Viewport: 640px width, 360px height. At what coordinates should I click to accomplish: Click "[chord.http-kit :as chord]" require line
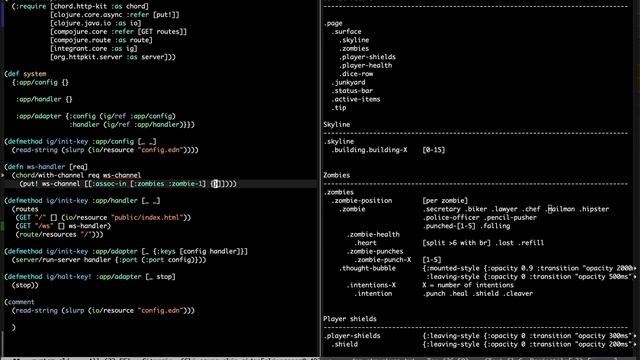pos(100,6)
